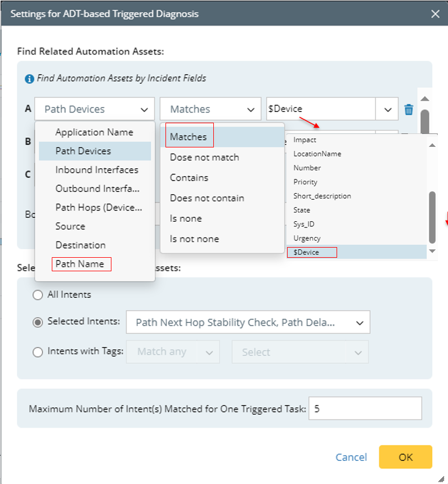Viewport: 448px width, 484px height.
Task: Open the $Device value dropdown arrow
Action: pos(388,109)
